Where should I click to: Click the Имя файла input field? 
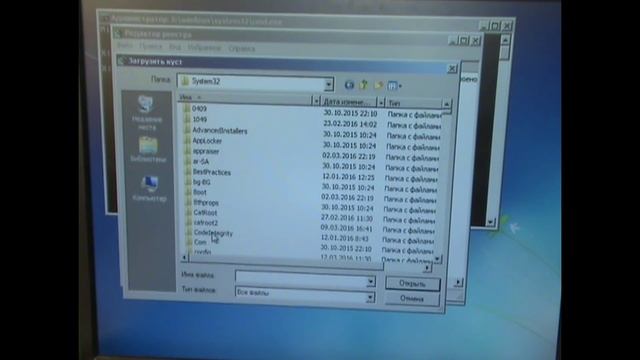[x=301, y=279]
